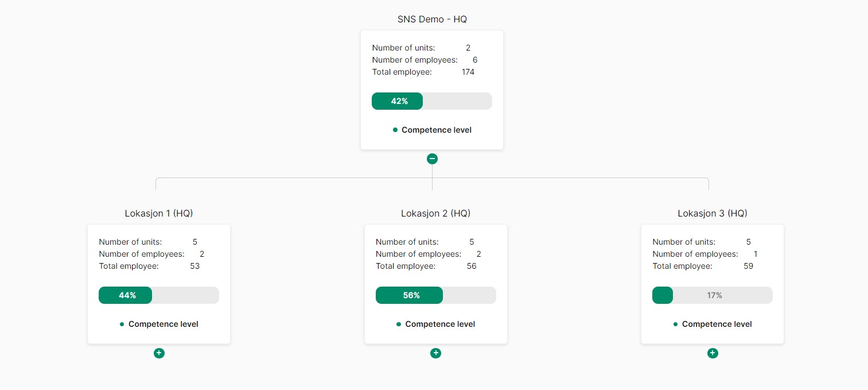Open the Lokasjon 3 (HQ) title
868x390 pixels.
[x=713, y=214]
